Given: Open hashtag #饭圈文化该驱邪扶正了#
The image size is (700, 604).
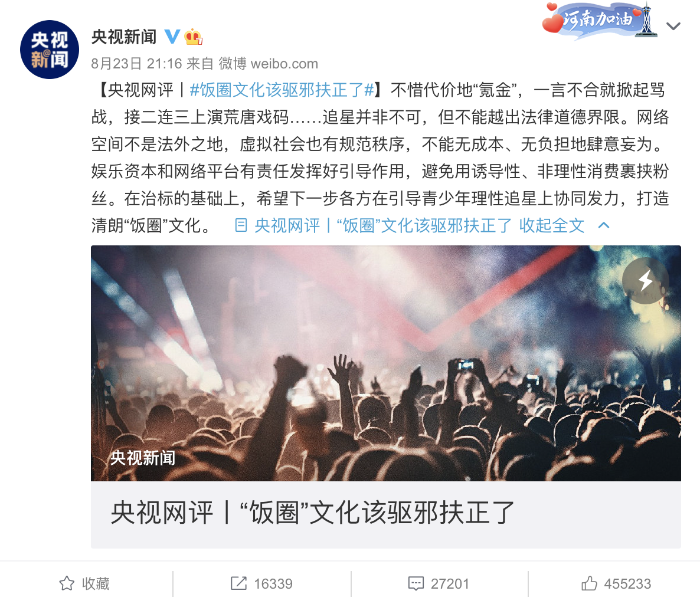Looking at the screenshot, I should coord(282,90).
